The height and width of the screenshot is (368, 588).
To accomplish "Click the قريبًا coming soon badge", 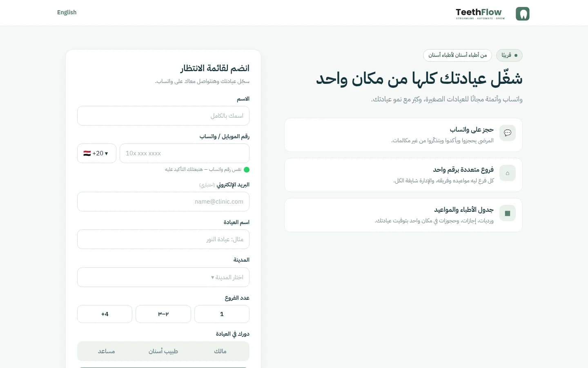I will click(509, 55).
